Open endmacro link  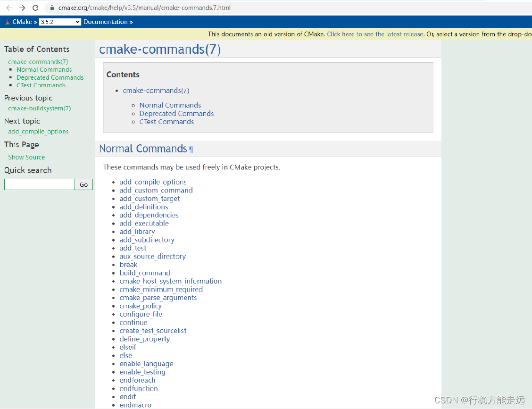135,405
